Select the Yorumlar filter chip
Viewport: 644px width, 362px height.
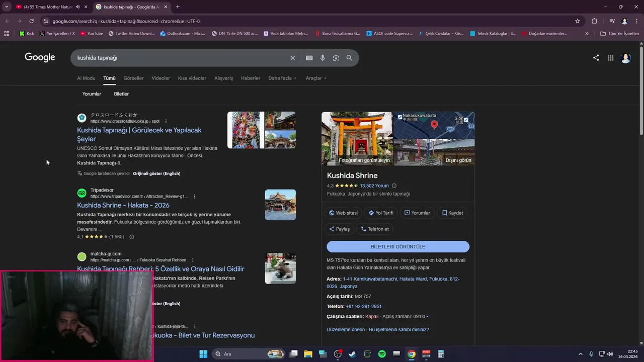coord(92,94)
